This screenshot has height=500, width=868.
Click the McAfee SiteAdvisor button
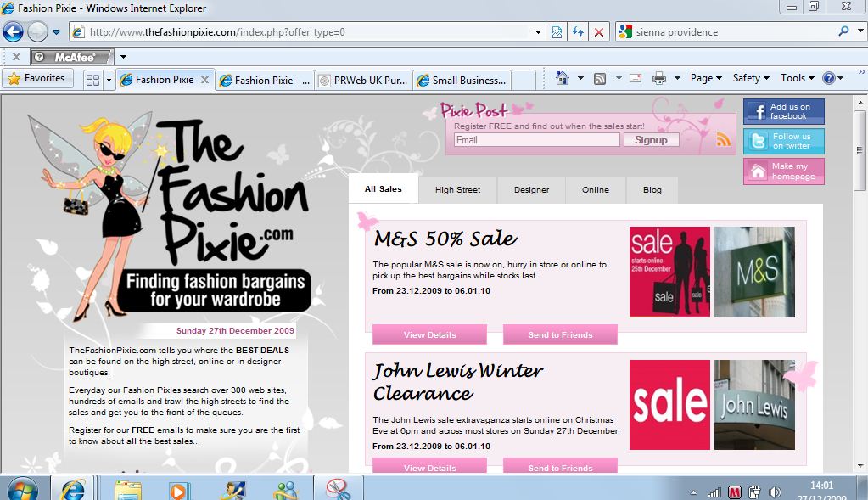click(x=72, y=57)
